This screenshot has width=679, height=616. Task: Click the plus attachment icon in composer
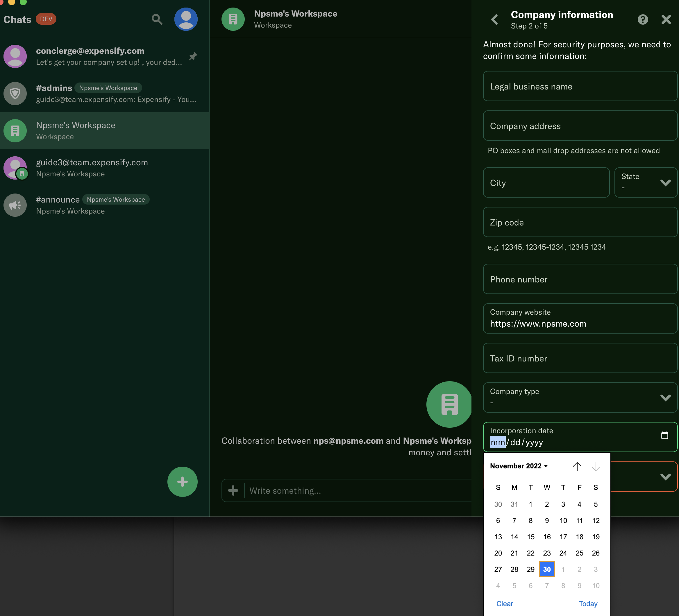pyautogui.click(x=233, y=490)
